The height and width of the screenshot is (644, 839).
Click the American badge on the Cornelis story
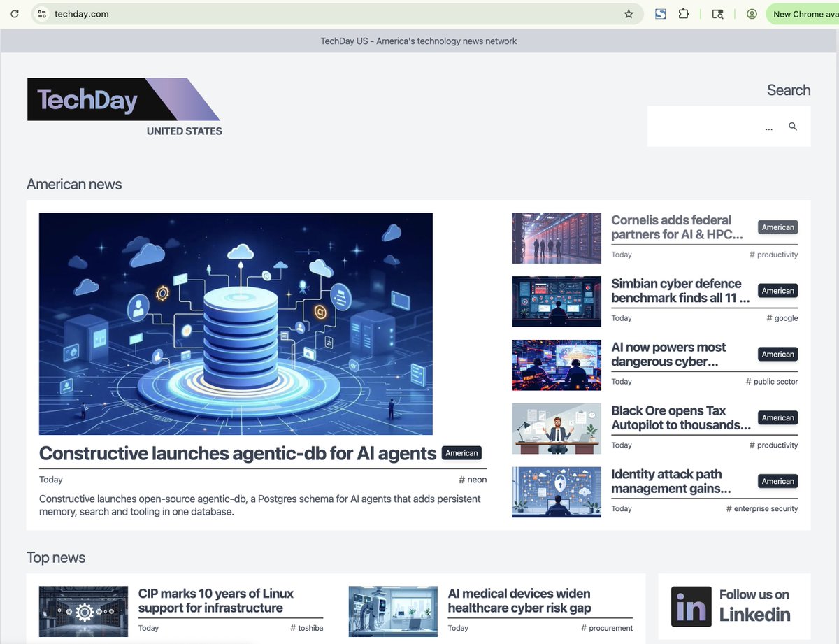[x=778, y=227]
